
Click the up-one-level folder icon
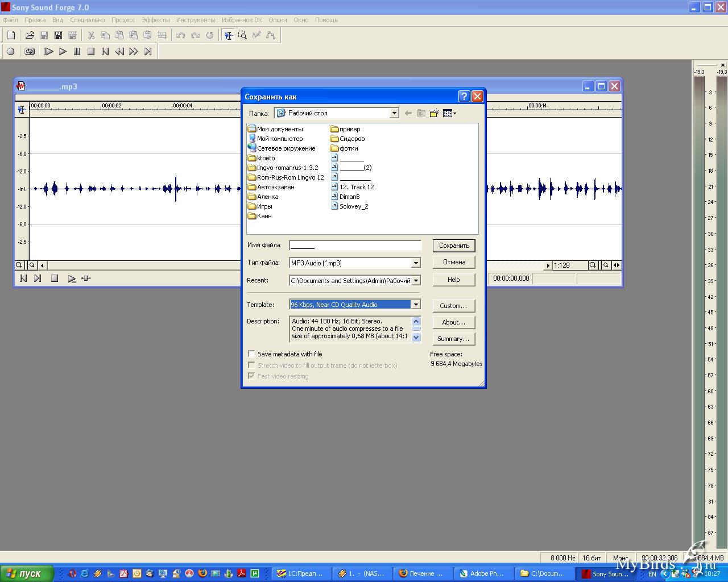pyautogui.click(x=421, y=113)
